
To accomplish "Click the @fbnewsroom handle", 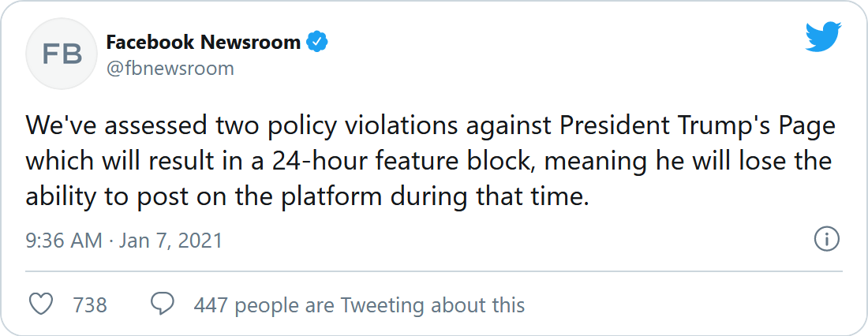I will point(170,69).
